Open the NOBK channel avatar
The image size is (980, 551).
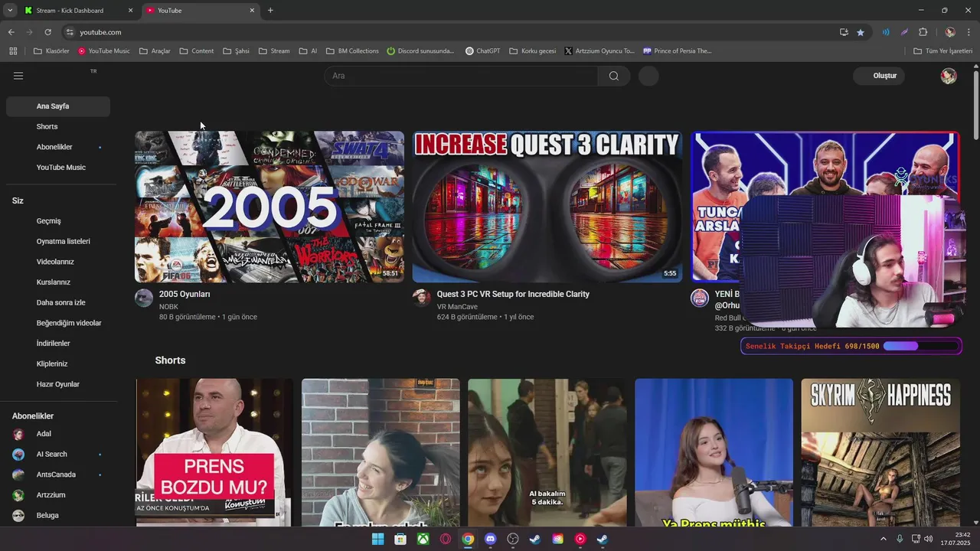pos(144,298)
